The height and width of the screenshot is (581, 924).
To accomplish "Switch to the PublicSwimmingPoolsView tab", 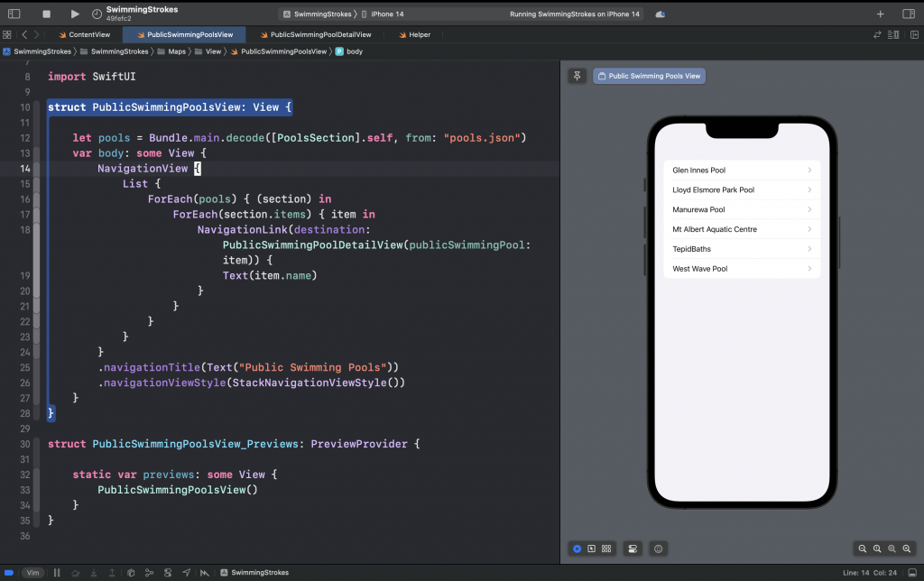I will click(x=184, y=35).
